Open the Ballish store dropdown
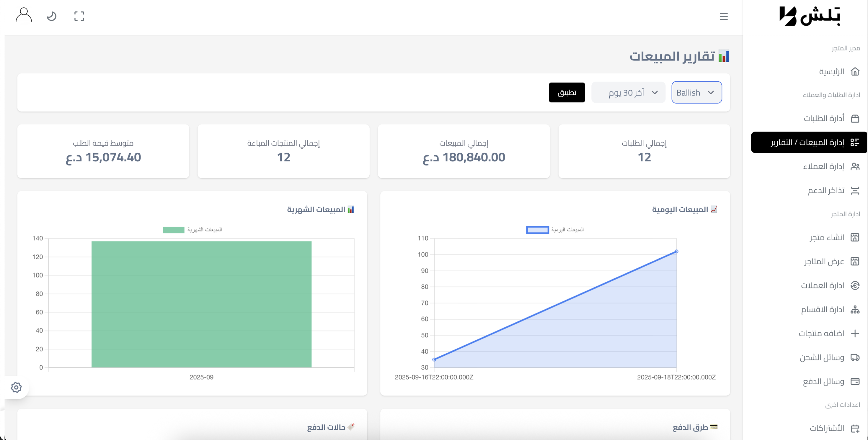This screenshot has width=868, height=440. point(696,93)
